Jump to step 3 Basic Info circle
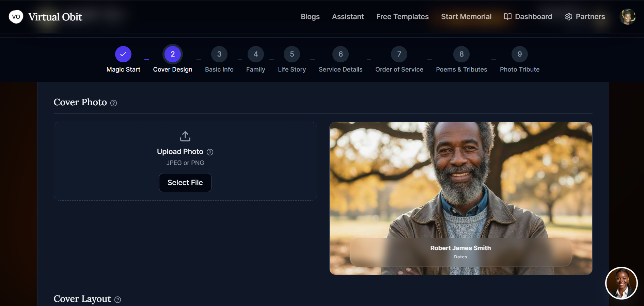This screenshot has width=644, height=306. click(x=219, y=54)
